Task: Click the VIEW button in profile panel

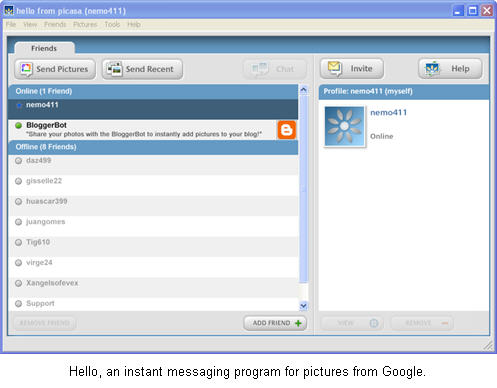Action: click(352, 323)
